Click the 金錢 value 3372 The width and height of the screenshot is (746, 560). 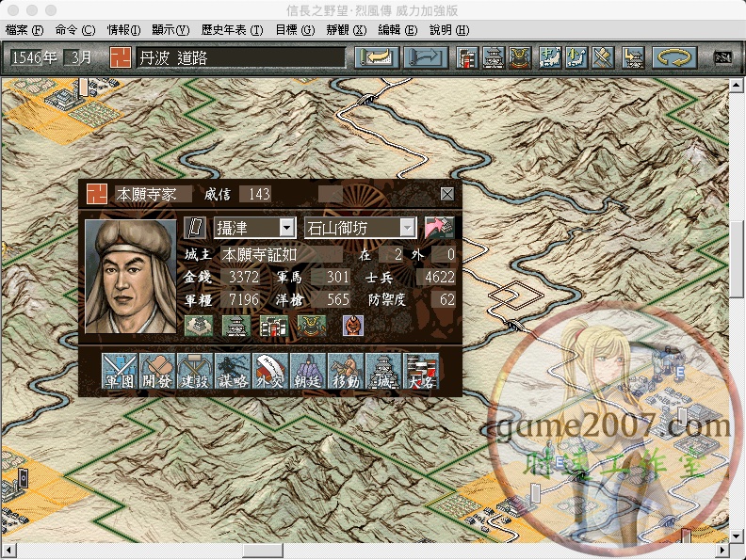pos(241,277)
